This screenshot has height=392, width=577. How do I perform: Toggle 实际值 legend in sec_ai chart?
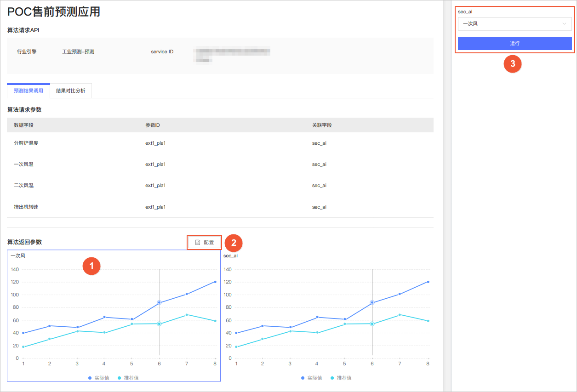pos(312,378)
